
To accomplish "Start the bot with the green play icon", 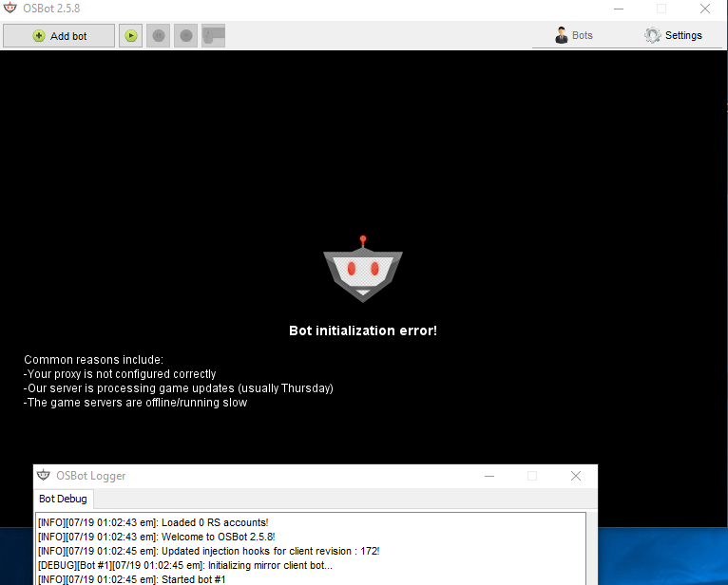I will 131,36.
